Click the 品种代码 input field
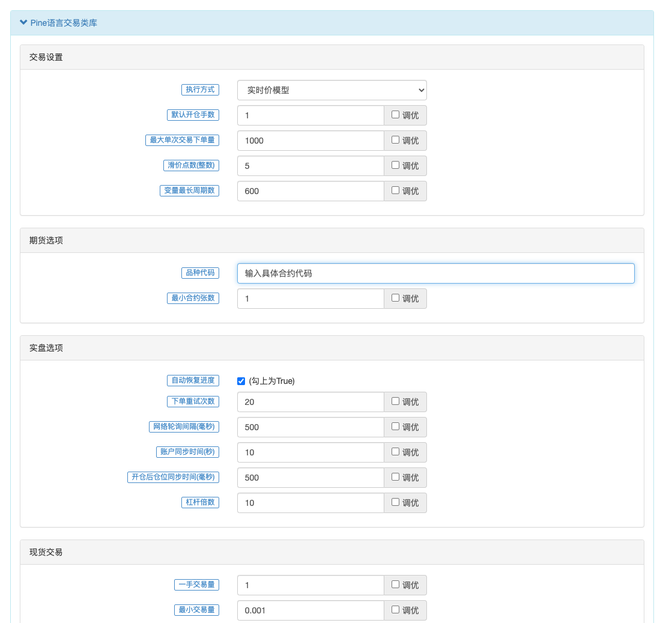The image size is (672, 623). [435, 273]
